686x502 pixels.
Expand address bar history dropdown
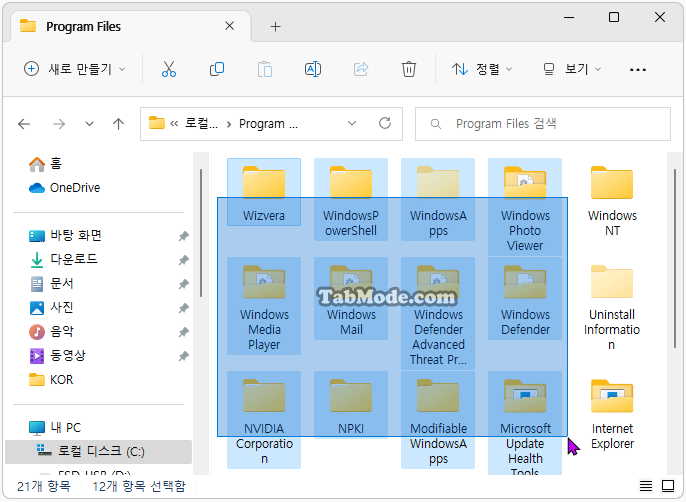tap(352, 123)
